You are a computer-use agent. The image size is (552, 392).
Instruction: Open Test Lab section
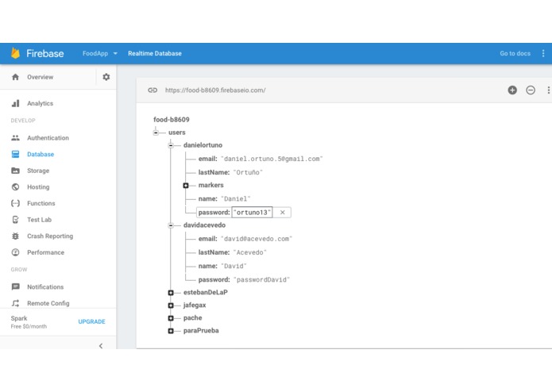click(x=39, y=220)
